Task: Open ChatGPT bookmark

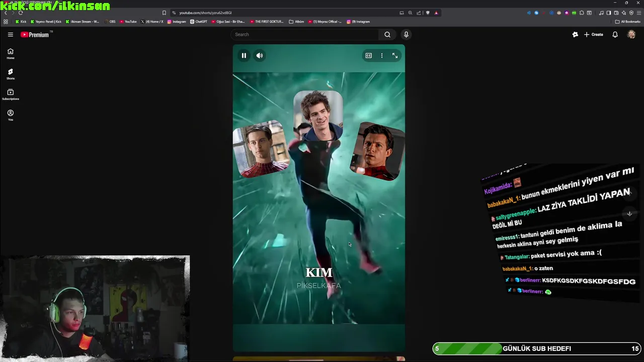Action: pos(199,22)
